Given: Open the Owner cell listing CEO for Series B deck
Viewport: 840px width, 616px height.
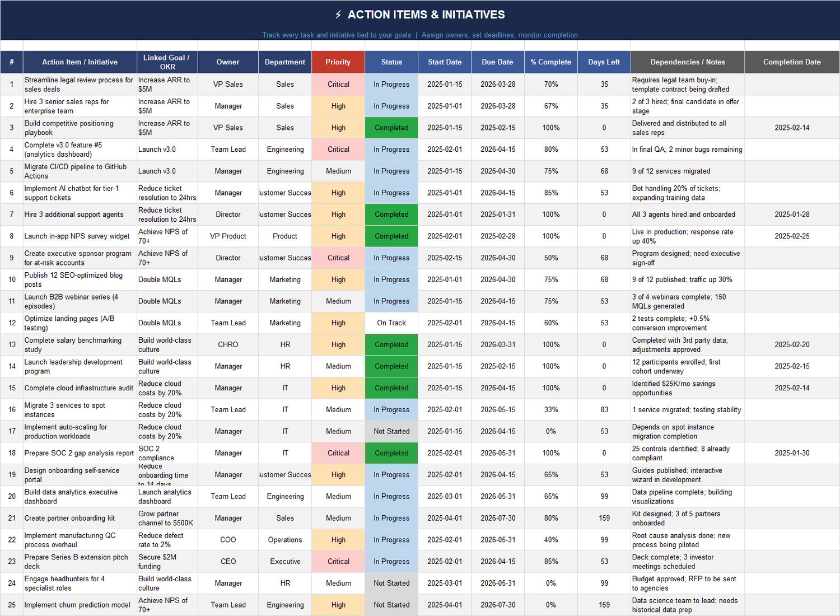Looking at the screenshot, I should 228,561.
